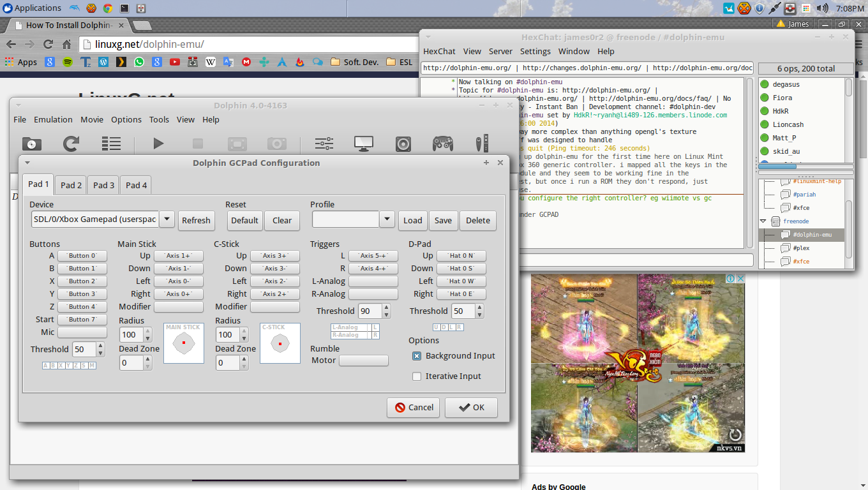Cancel the GCPad configuration
This screenshot has height=490, width=868.
tap(414, 407)
